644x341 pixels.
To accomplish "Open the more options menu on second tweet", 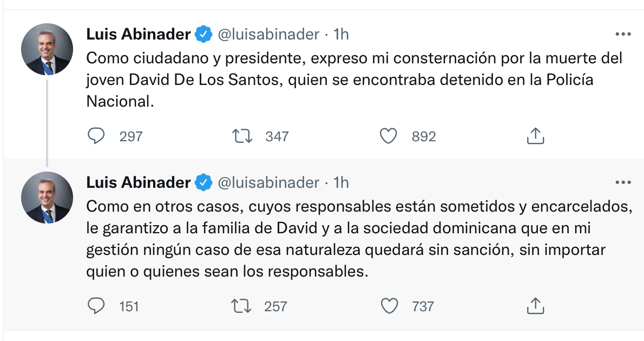I will point(623,182).
